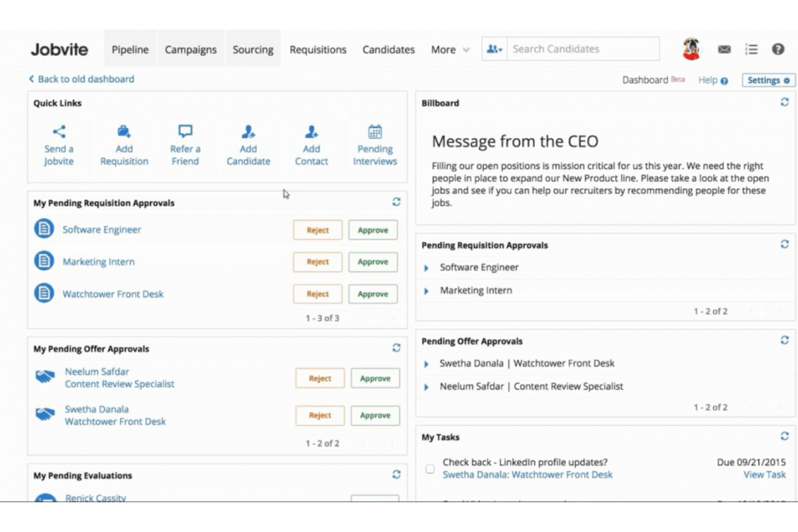The image size is (798, 532).
Task: Click the Send a Jobvite share icon
Action: click(59, 132)
